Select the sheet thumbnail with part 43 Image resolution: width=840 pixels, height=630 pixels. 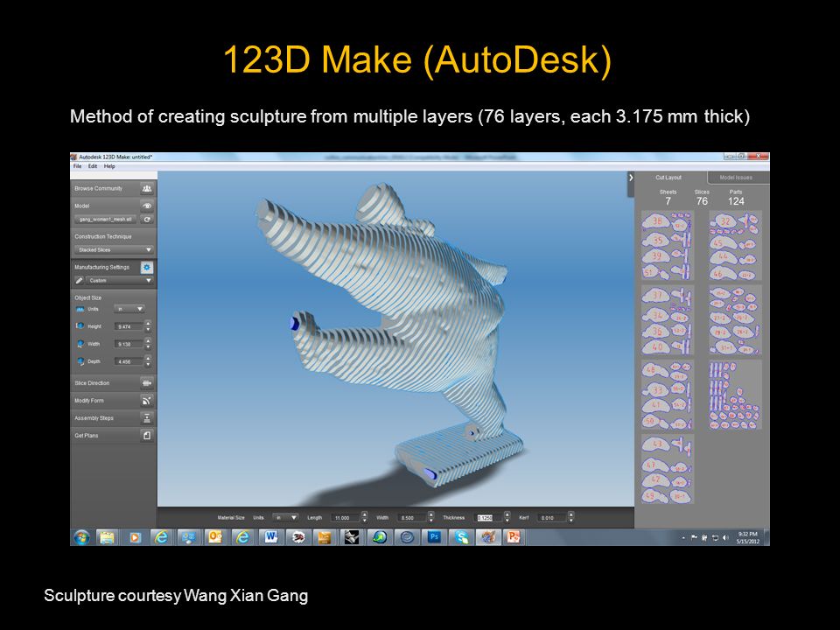coord(668,469)
